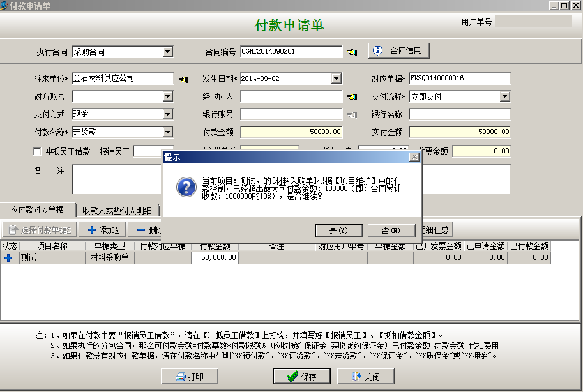Image resolution: width=583 pixels, height=392 pixels.
Task: Click the 合同信息 info button
Action: coord(399,50)
